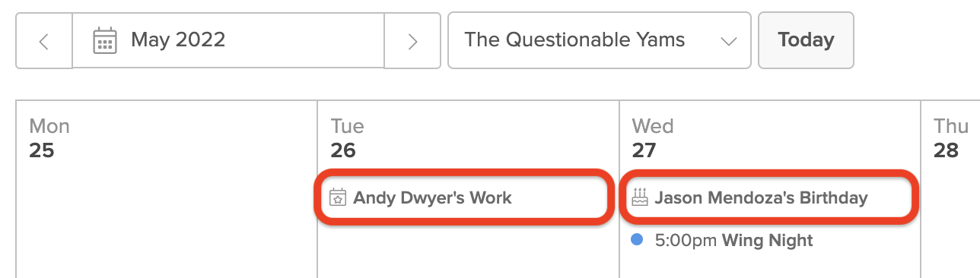
Task: Open the May 2022 date picker
Action: pyautogui.click(x=228, y=40)
